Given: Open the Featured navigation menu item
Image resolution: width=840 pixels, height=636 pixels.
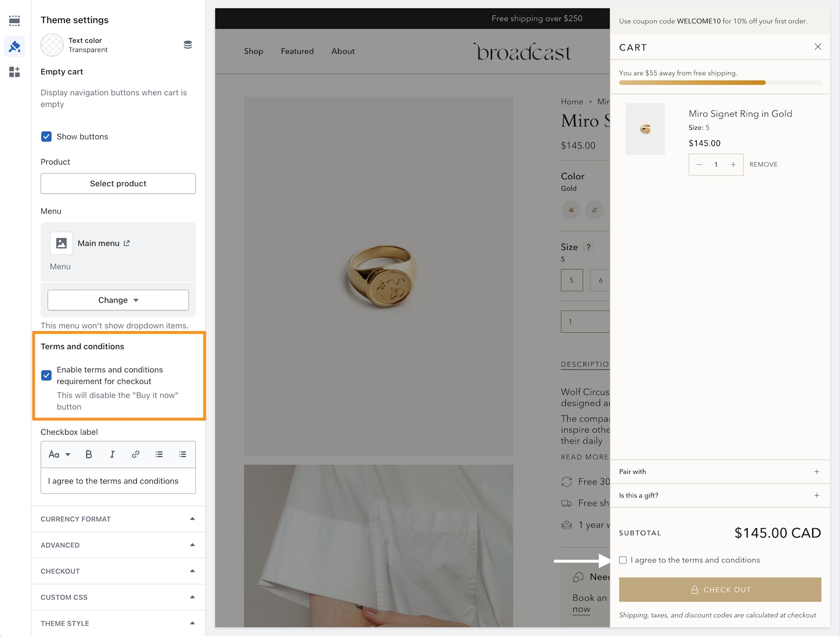Looking at the screenshot, I should click(x=297, y=52).
